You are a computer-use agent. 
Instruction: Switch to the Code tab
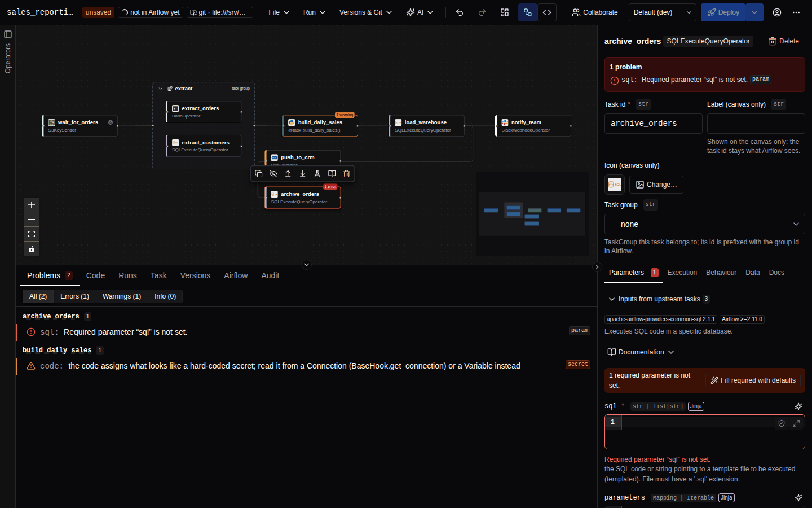click(x=95, y=275)
